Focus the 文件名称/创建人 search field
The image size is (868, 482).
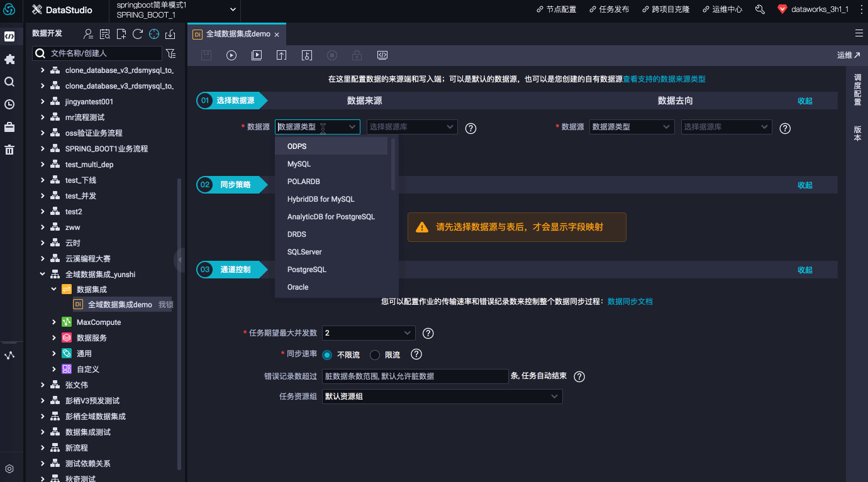pos(97,53)
